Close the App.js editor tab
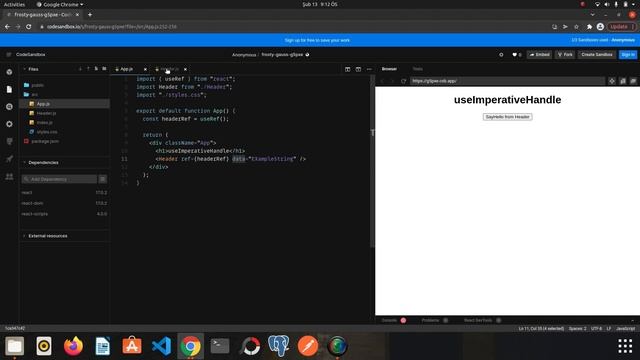640x360 pixels. tap(145, 69)
